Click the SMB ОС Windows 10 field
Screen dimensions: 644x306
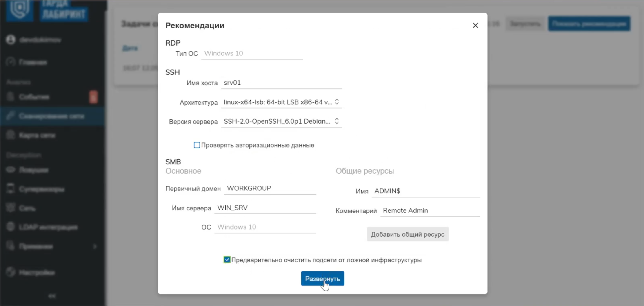pyautogui.click(x=265, y=227)
